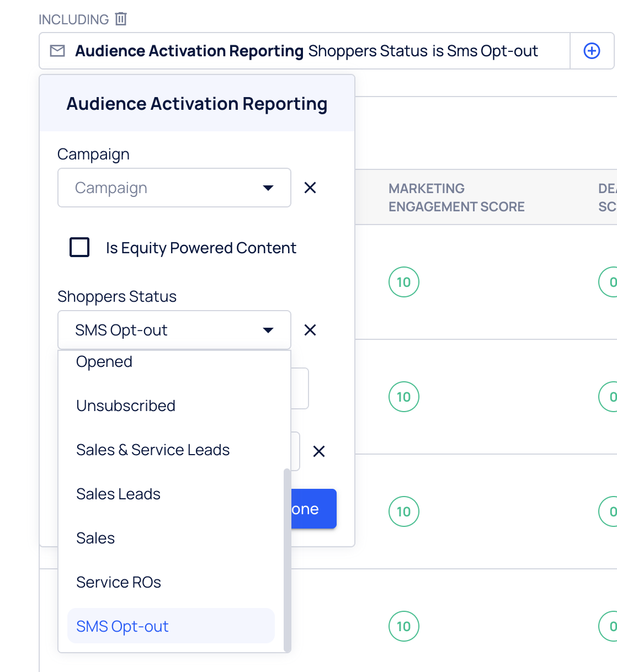617x672 pixels.
Task: Click the blue Done button
Action: (x=313, y=509)
